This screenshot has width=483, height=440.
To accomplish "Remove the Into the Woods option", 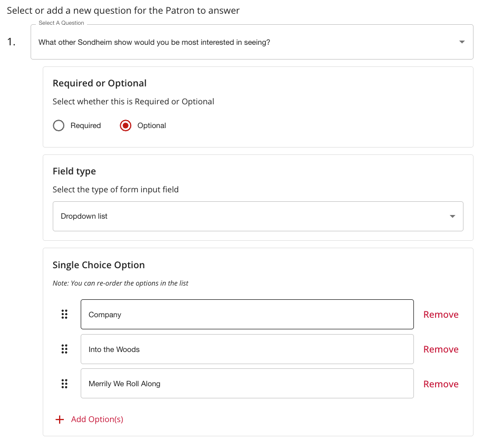I will pyautogui.click(x=441, y=349).
